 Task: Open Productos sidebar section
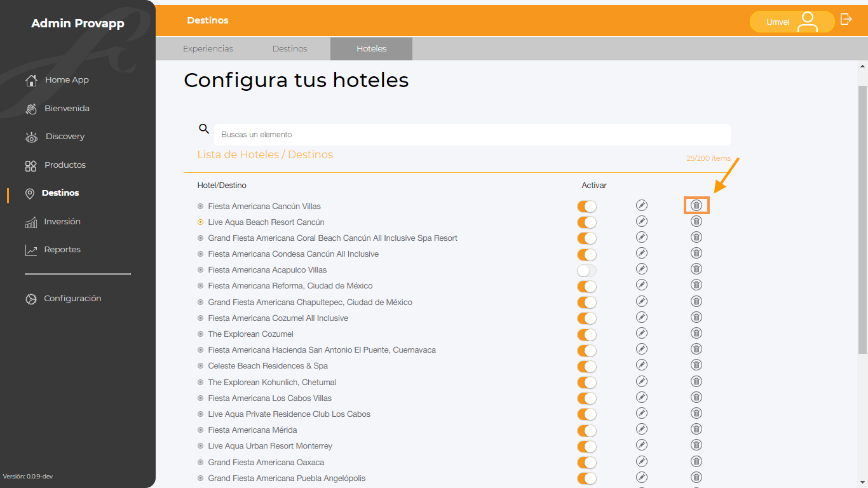click(x=55, y=165)
